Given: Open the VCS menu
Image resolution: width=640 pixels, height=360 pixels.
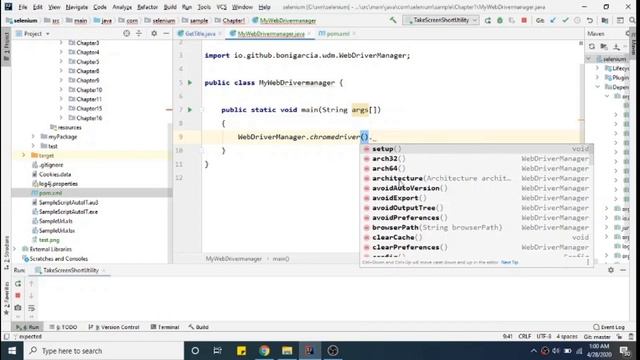Looking at the screenshot, I should [221, 7].
